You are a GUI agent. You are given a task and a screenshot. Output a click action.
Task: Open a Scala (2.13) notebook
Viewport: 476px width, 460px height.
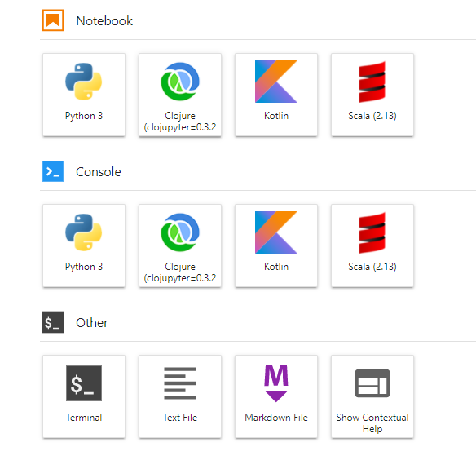tap(372, 95)
